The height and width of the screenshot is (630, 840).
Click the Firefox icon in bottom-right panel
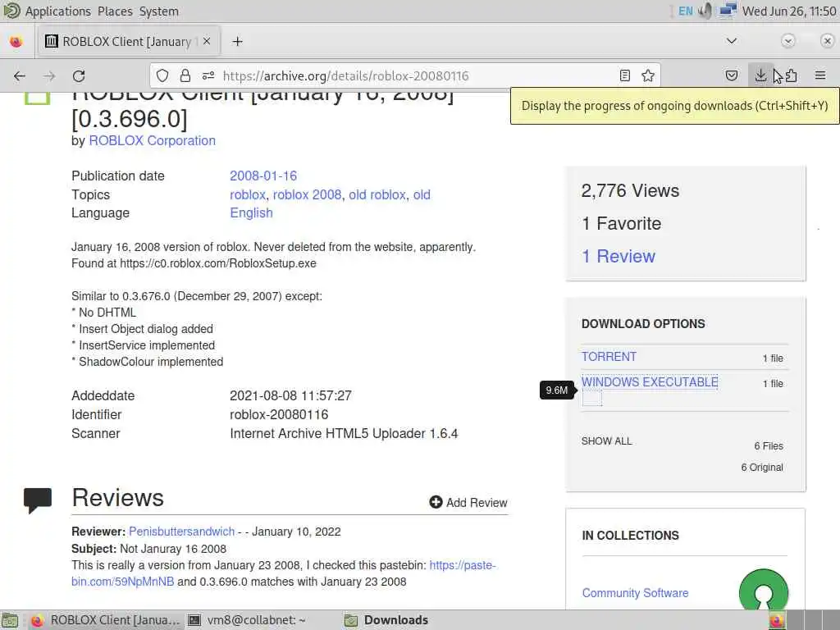point(776,620)
